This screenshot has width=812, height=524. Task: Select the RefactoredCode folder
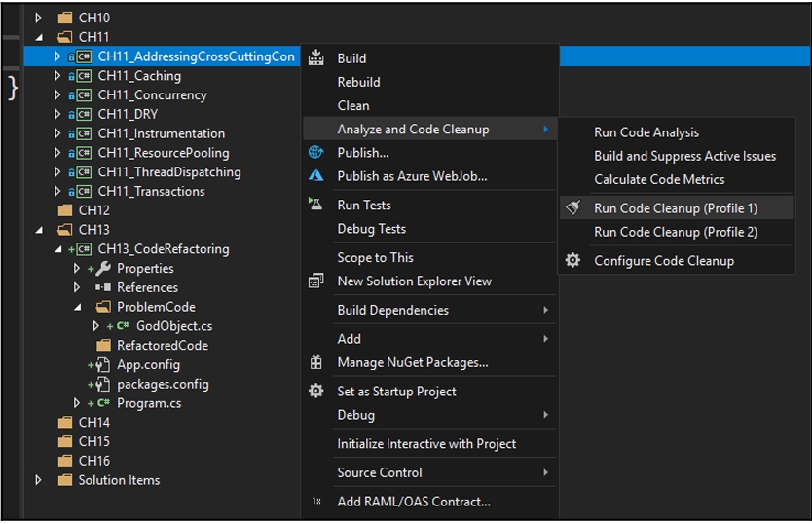pyautogui.click(x=162, y=346)
